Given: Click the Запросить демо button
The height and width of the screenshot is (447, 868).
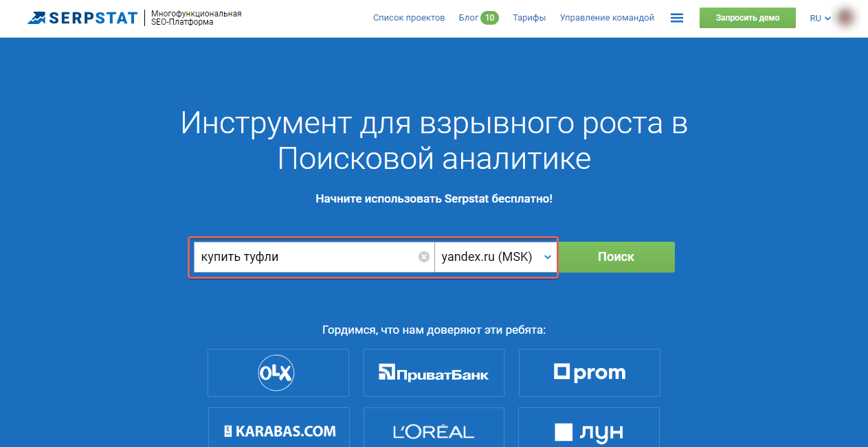Looking at the screenshot, I should (x=748, y=18).
